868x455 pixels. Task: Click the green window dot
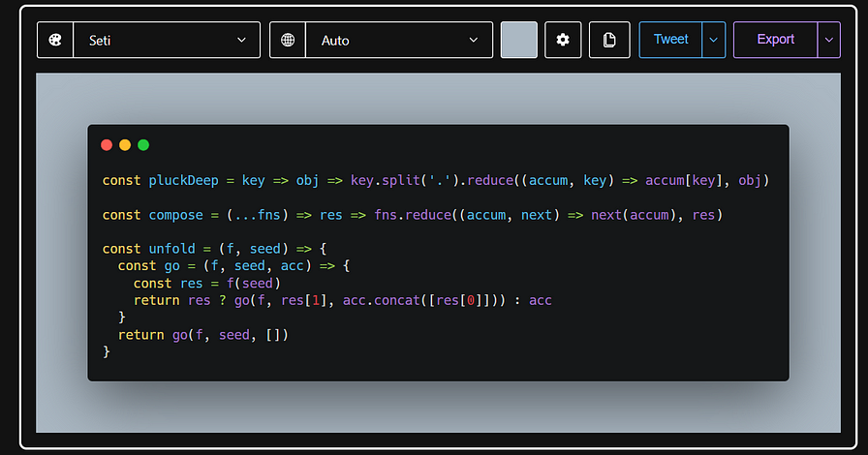pos(143,145)
